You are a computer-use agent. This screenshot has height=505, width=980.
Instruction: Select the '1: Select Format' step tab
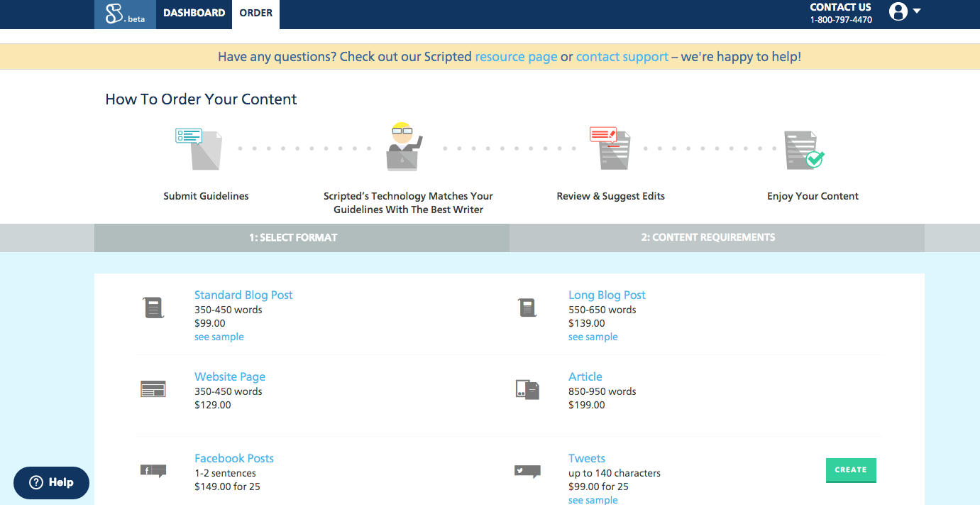click(302, 238)
